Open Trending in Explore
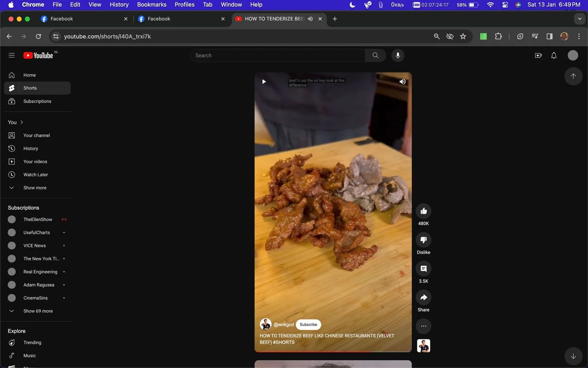This screenshot has height=368, width=588. point(37,342)
